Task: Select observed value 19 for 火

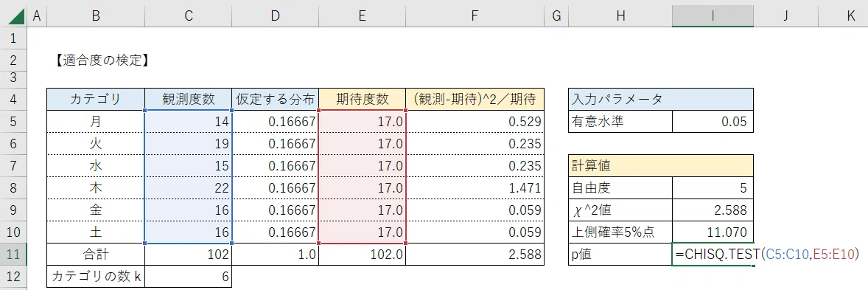Action: (x=188, y=144)
